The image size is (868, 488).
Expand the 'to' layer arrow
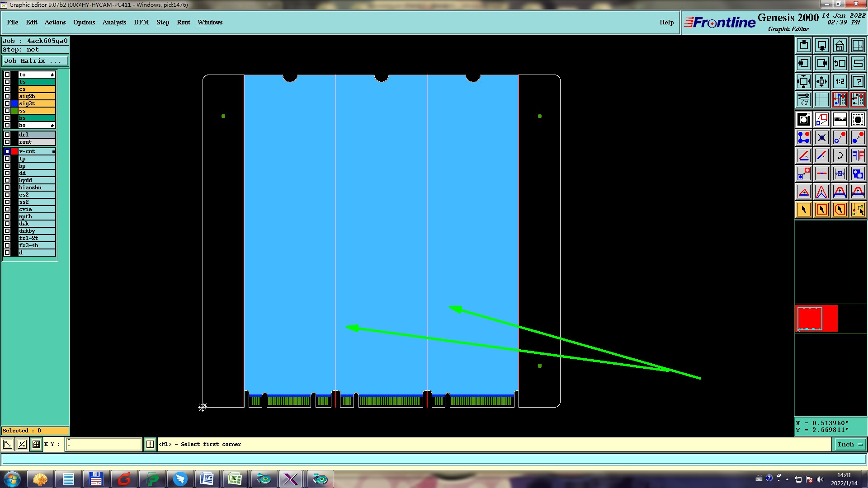pyautogui.click(x=52, y=75)
